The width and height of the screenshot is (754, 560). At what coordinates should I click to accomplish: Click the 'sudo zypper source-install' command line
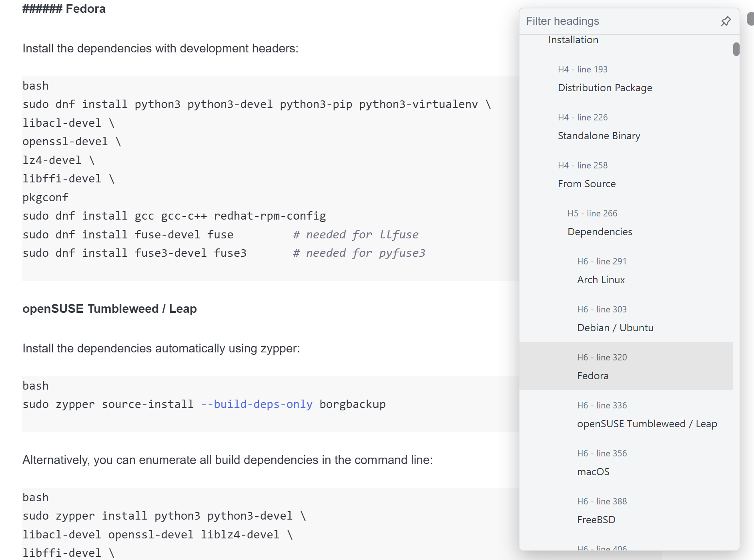point(204,404)
